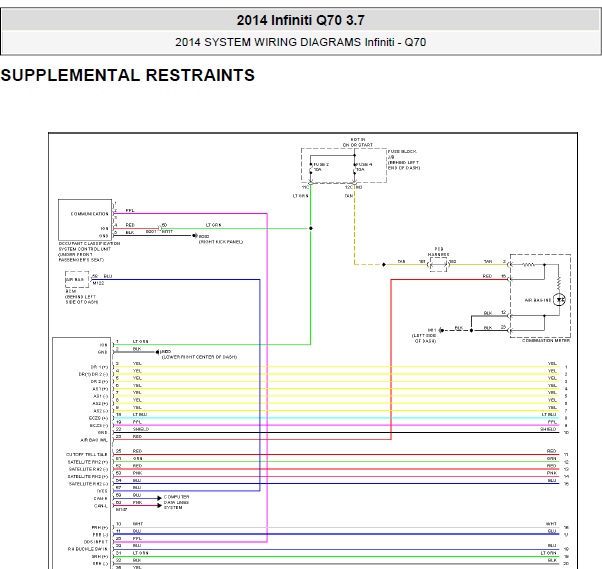Click the dashed tan wire below the fuse block
The image size is (602, 569).
point(354,227)
